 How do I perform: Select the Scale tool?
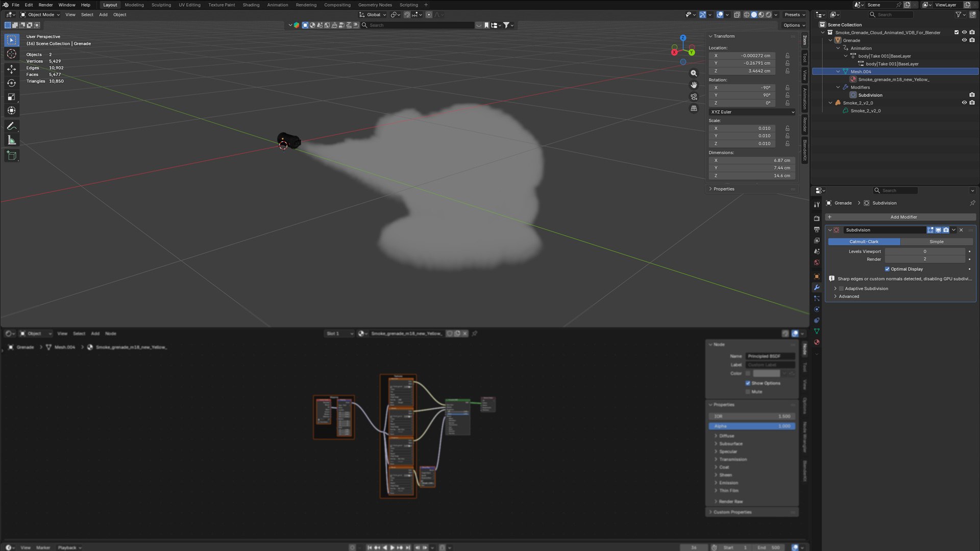pos(12,96)
